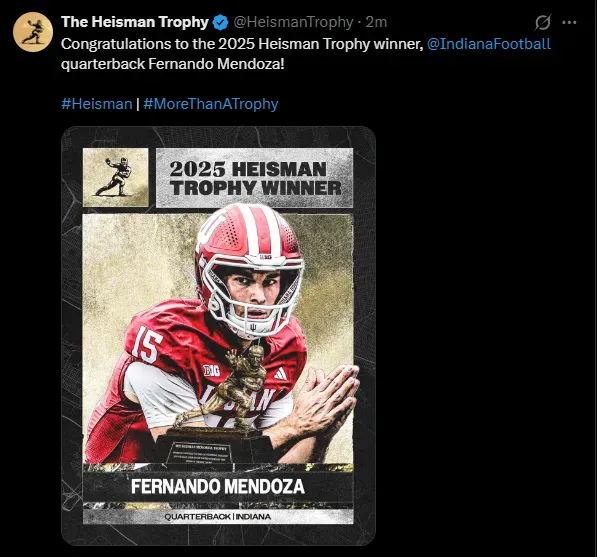Click the blue verified badge icon
The height and width of the screenshot is (557, 597).
220,22
